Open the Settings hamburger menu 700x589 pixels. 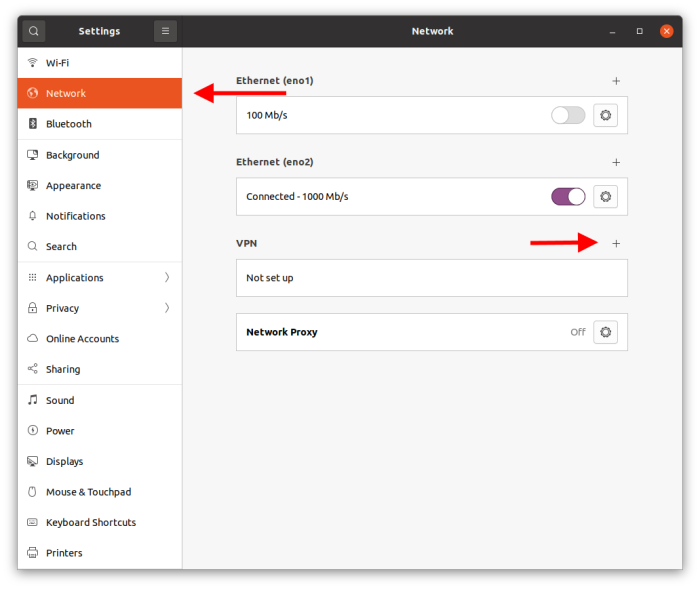pos(165,31)
